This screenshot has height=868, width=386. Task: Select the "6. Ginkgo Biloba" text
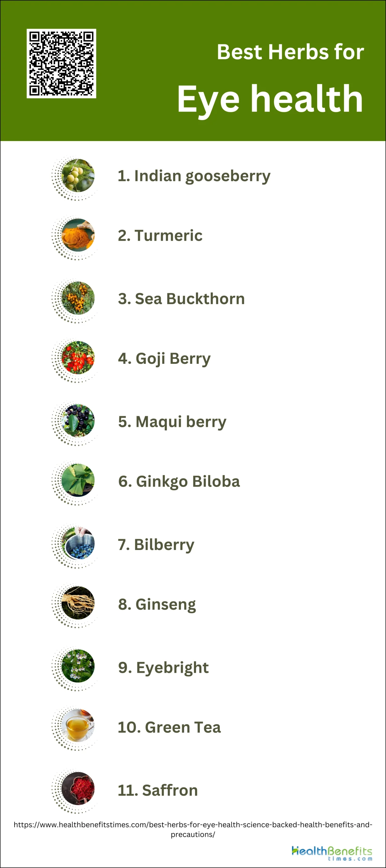coord(179,481)
